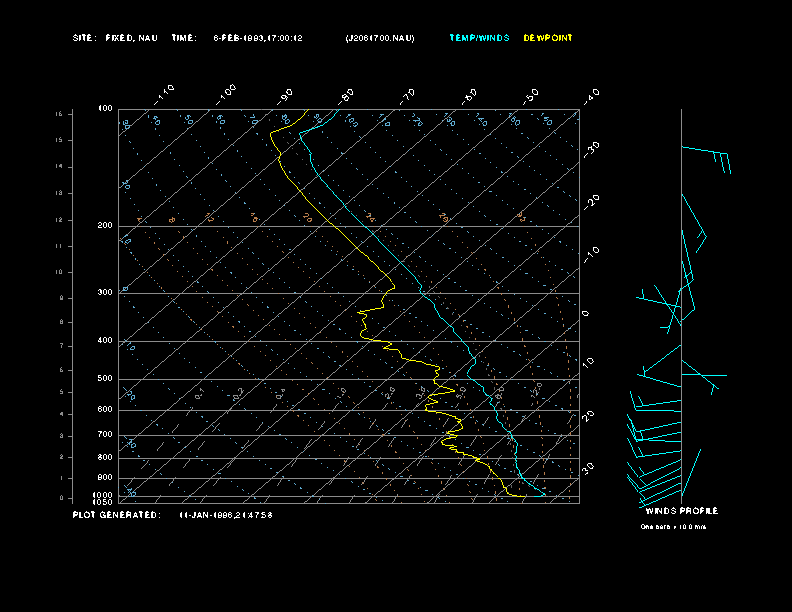Click the 800 pressure level label
The height and width of the screenshot is (612, 792).
coord(105,457)
